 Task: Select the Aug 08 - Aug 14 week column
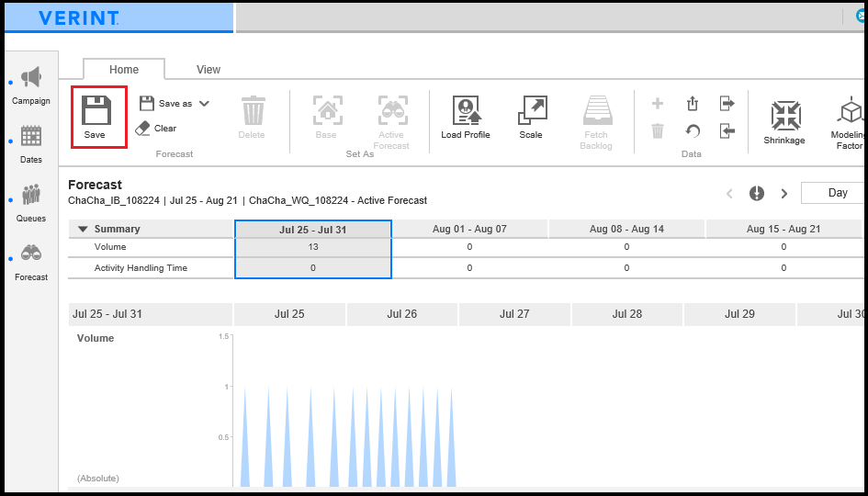coord(626,230)
